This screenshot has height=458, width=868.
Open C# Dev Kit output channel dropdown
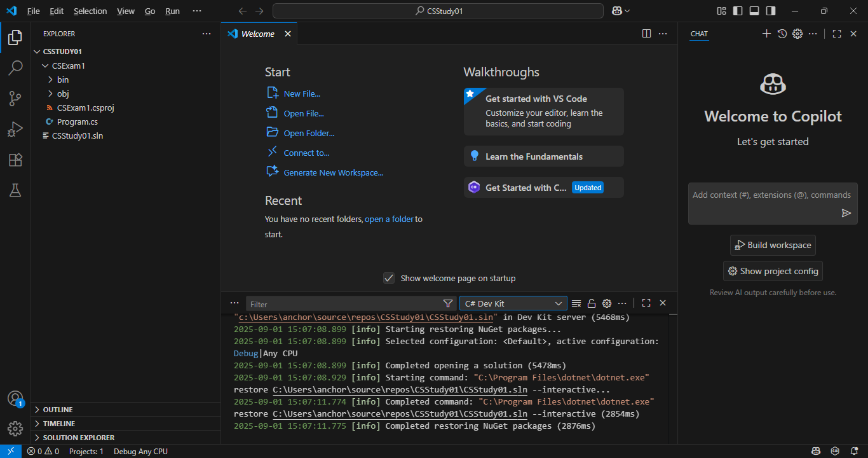point(513,303)
